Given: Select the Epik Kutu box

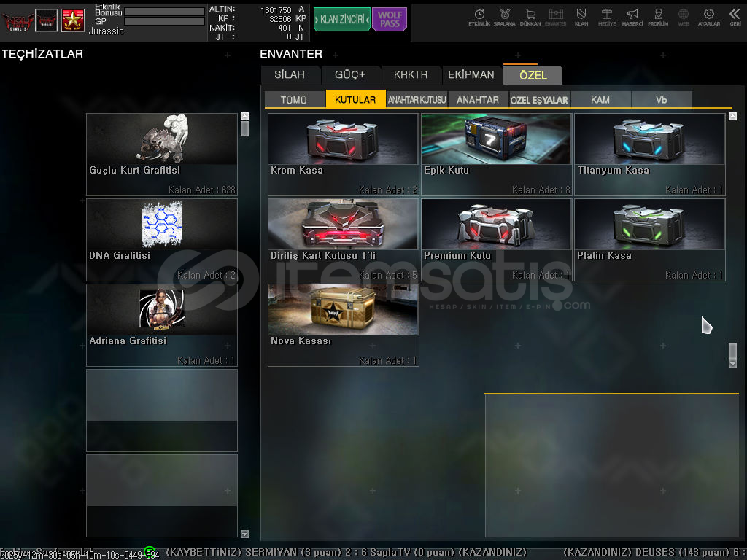Looking at the screenshot, I should 496,155.
